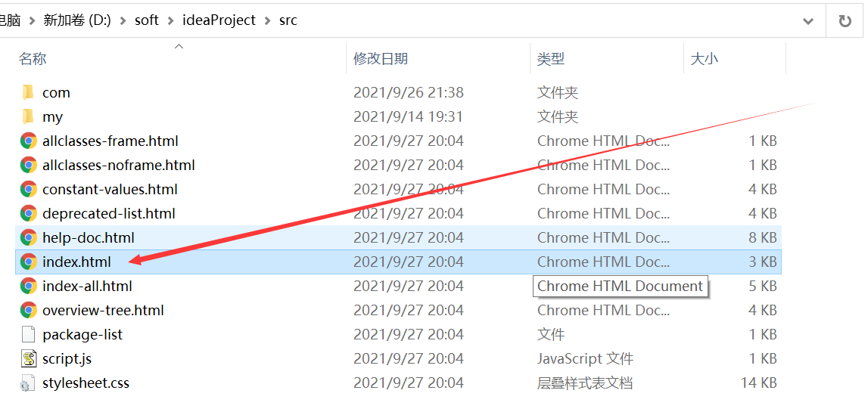Click the Chrome icon beside index.html
The height and width of the screenshot is (412, 868).
pos(29,262)
